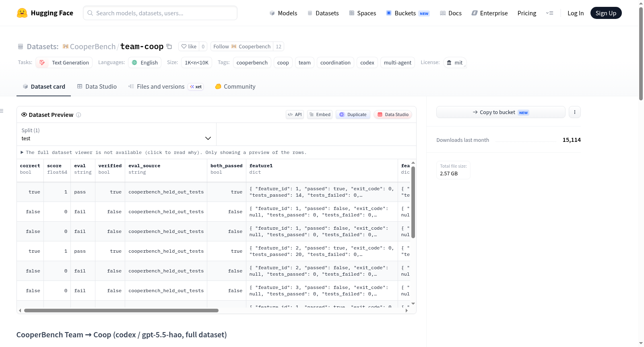Click the table's scroll left arrow

pos(20,311)
